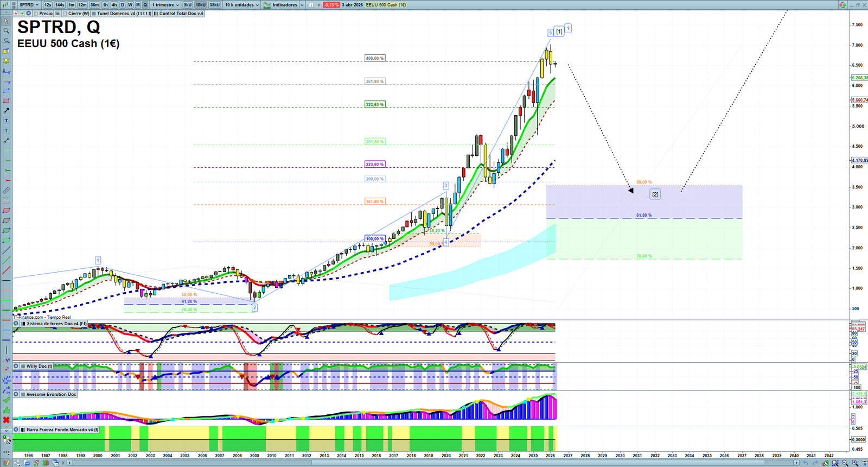
Task: Expand the arrow next to Indicadores
Action: point(302,5)
